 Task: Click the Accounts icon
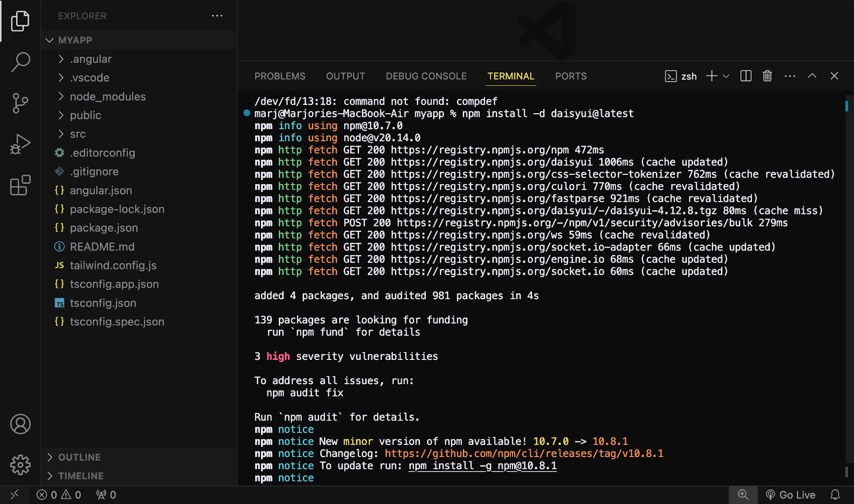click(20, 424)
